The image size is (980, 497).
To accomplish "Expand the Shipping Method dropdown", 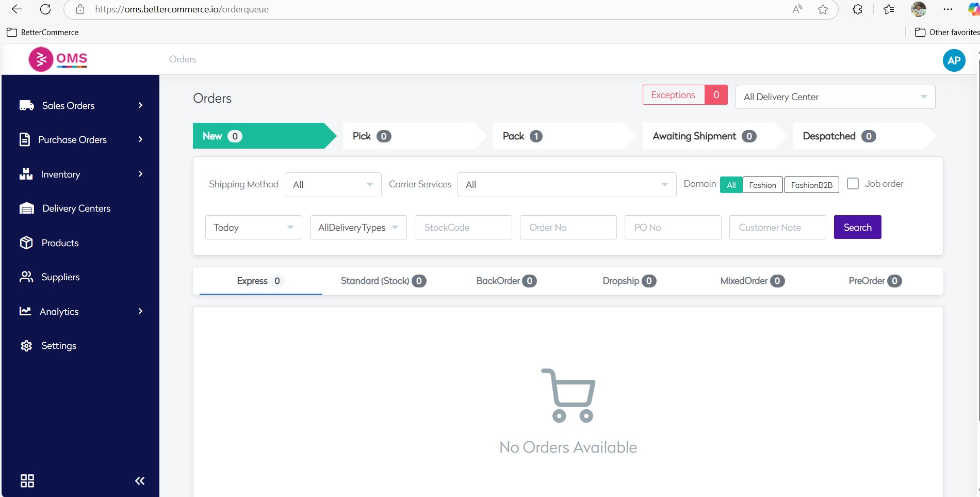I will (x=333, y=185).
